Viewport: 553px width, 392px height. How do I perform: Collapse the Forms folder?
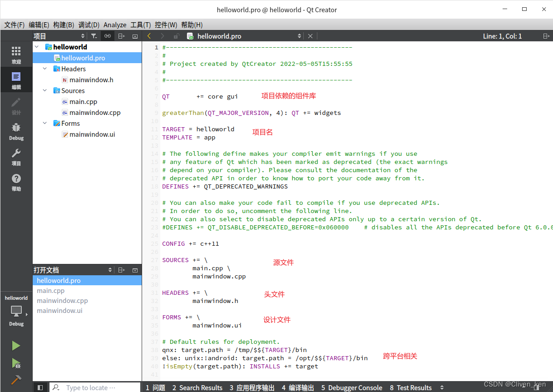45,123
